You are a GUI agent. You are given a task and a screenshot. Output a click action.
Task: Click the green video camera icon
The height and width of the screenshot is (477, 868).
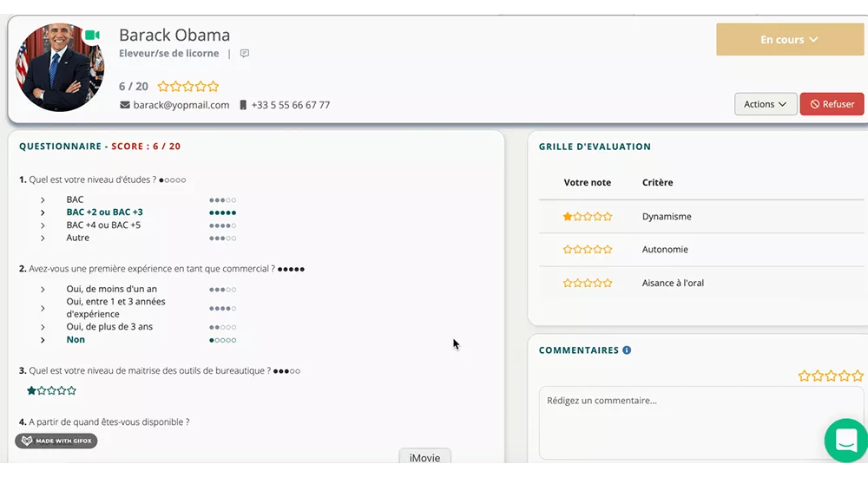(92, 36)
